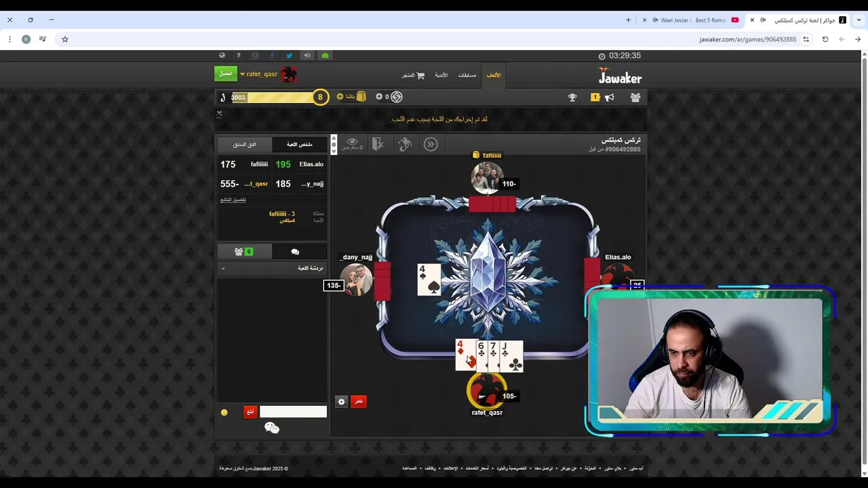Image resolution: width=868 pixels, height=488 pixels.
Task: Click the green button beside rafet_qasr
Action: pos(226,74)
